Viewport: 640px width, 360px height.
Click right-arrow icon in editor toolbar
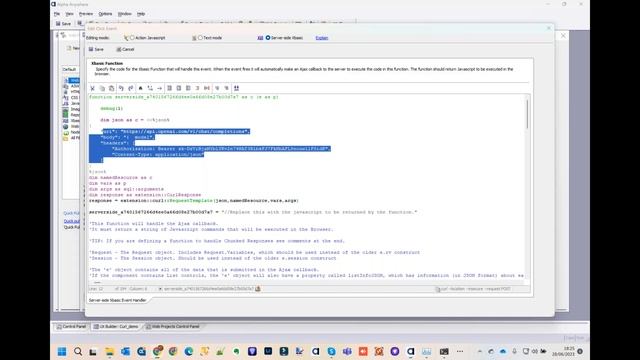(x=160, y=88)
